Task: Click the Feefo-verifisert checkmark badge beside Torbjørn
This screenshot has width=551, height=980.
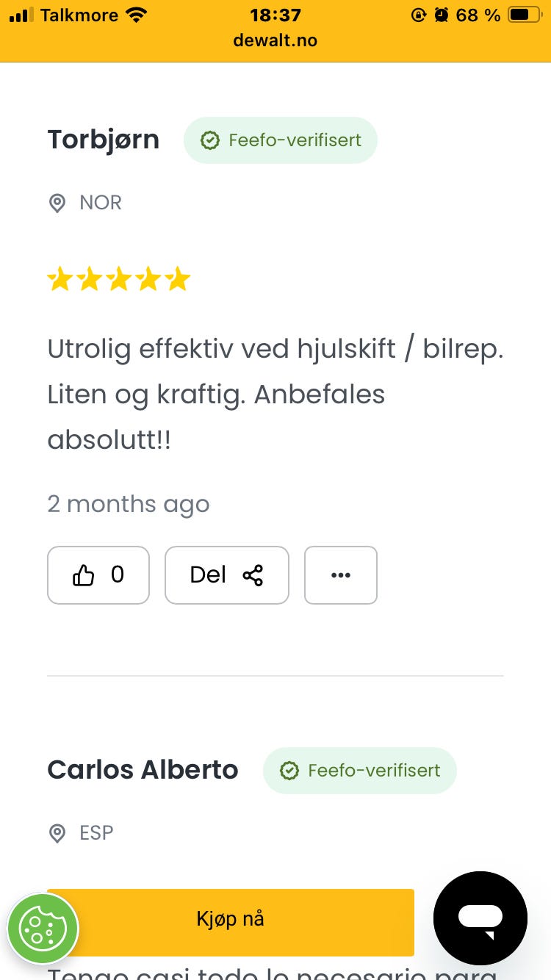Action: point(210,140)
